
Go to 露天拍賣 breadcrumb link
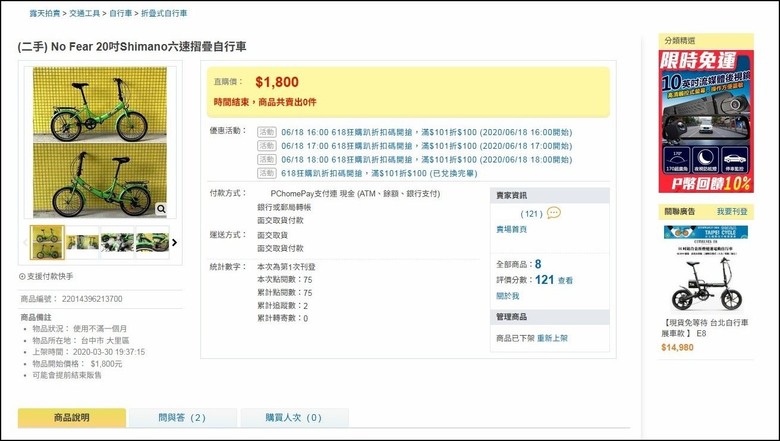coord(45,13)
